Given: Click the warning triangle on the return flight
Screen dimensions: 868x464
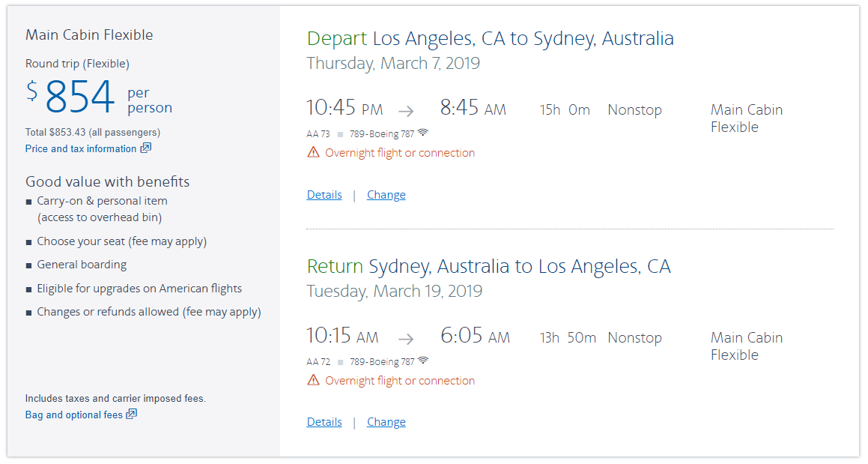Looking at the screenshot, I should pyautogui.click(x=313, y=380).
